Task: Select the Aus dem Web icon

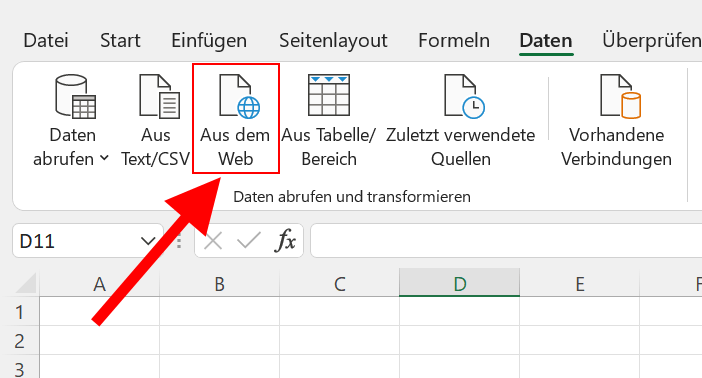Action: [x=239, y=96]
